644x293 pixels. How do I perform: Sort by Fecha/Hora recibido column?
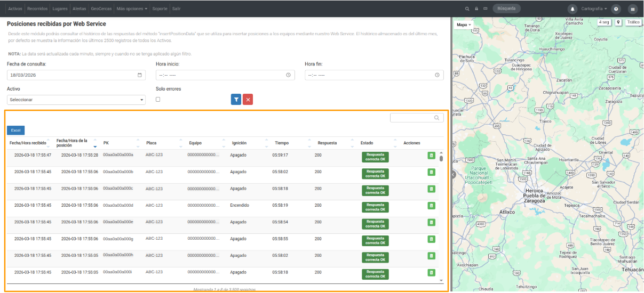point(30,143)
